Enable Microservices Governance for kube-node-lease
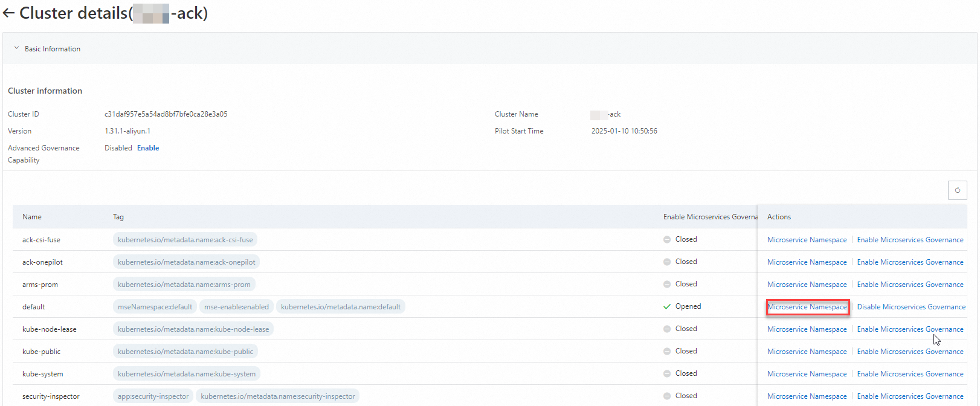 point(910,329)
